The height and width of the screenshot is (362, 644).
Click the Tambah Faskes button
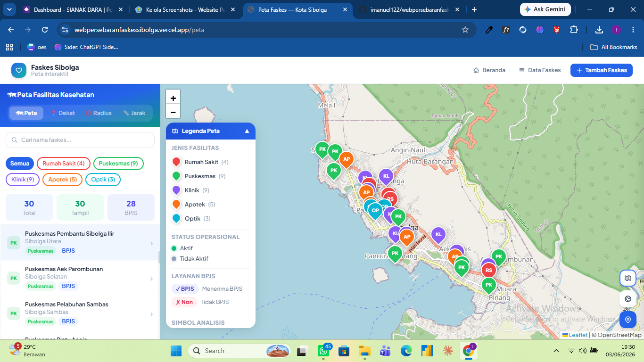(602, 70)
